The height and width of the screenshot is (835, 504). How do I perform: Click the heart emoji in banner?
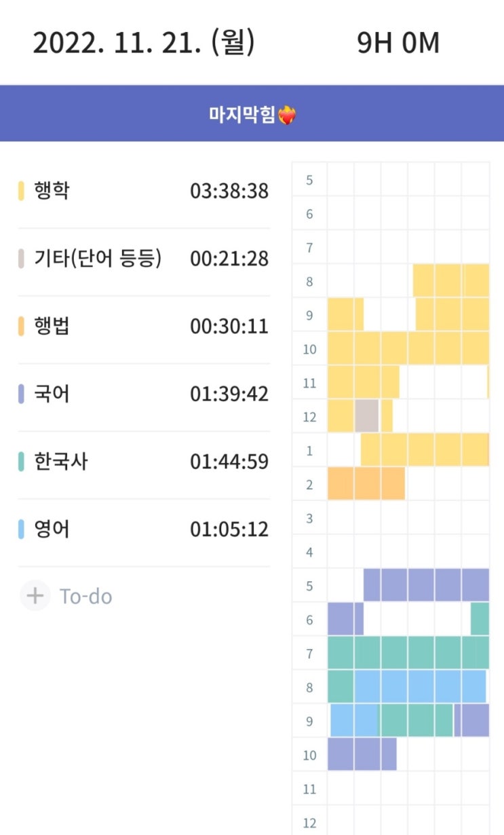(x=288, y=115)
